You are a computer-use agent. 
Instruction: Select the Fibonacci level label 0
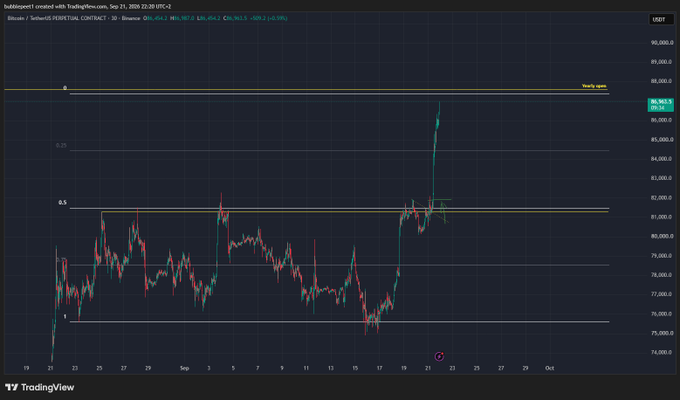point(65,88)
